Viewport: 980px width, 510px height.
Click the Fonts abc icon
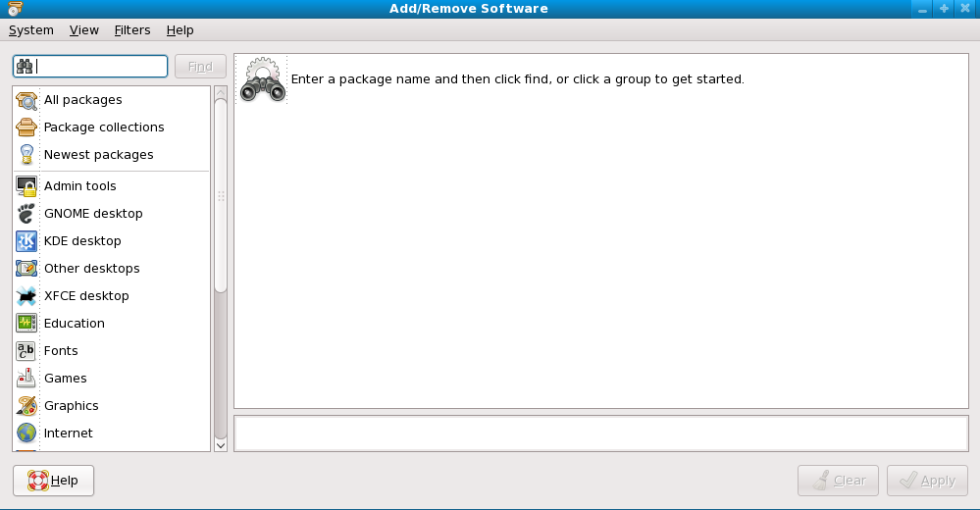point(26,351)
